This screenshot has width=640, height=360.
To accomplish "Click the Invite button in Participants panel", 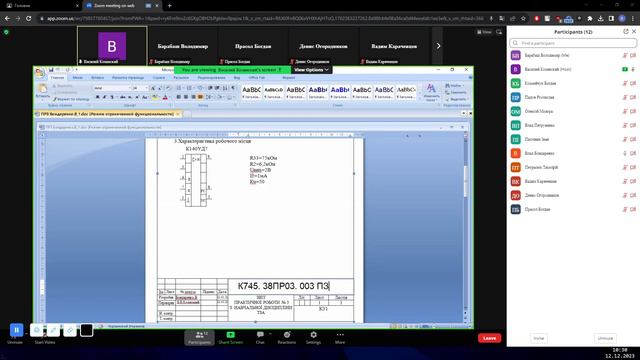I will (x=539, y=338).
